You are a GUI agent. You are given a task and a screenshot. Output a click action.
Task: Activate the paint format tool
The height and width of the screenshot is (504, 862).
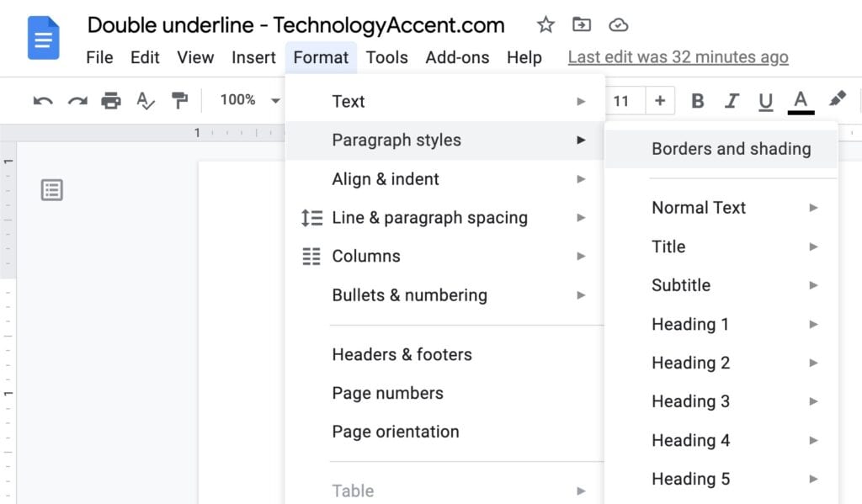pos(179,101)
